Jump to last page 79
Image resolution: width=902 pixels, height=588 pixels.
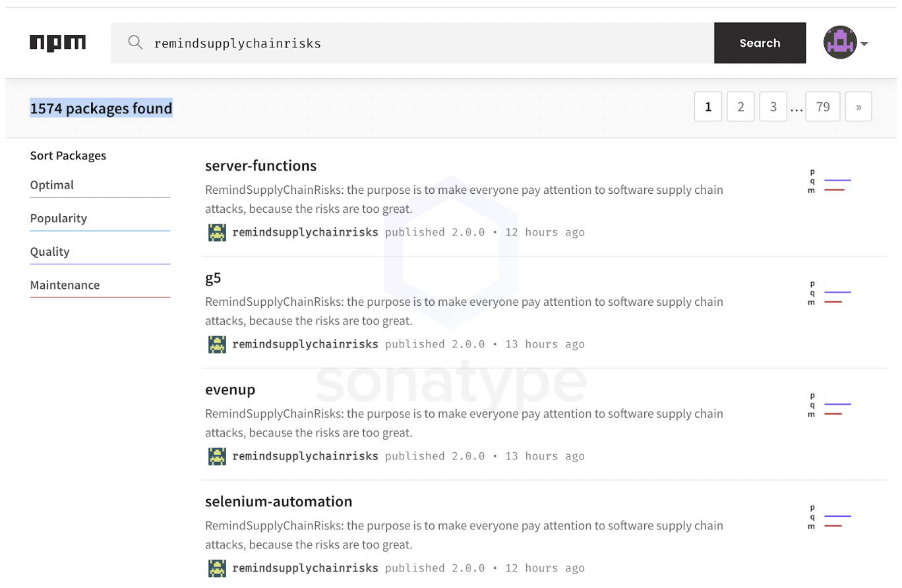823,107
